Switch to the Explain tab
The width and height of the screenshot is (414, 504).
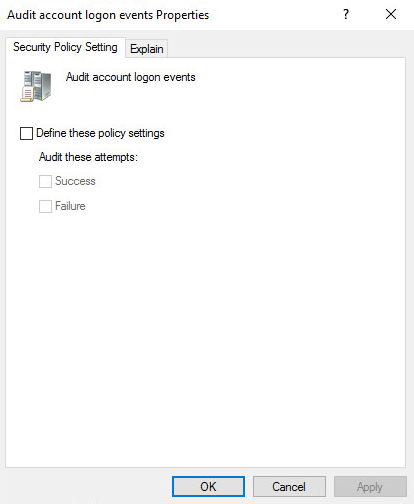click(x=146, y=49)
